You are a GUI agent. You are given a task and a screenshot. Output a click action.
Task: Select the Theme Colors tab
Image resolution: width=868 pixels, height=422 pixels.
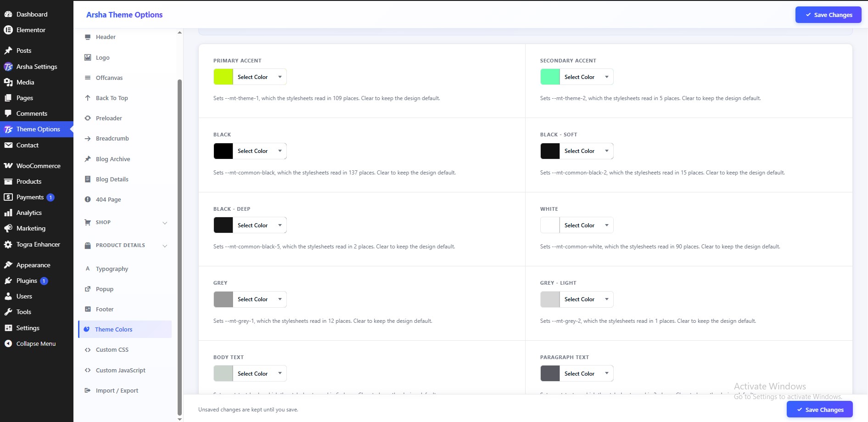[125, 329]
